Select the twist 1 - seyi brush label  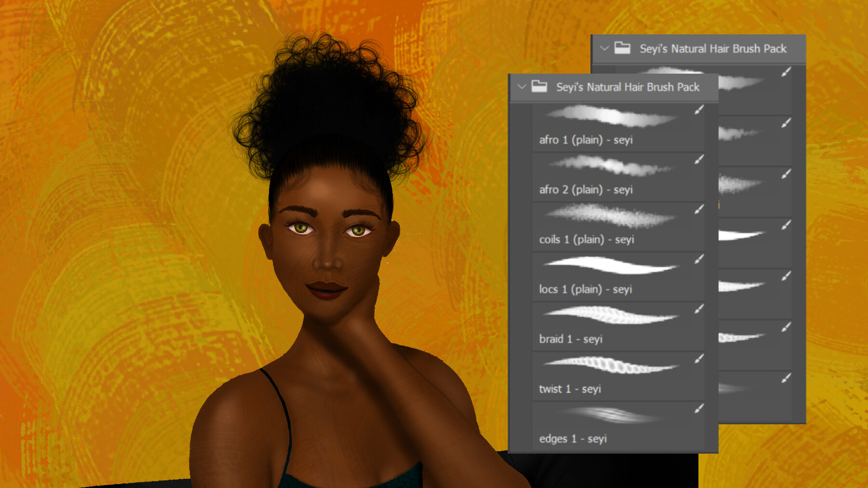pyautogui.click(x=570, y=389)
